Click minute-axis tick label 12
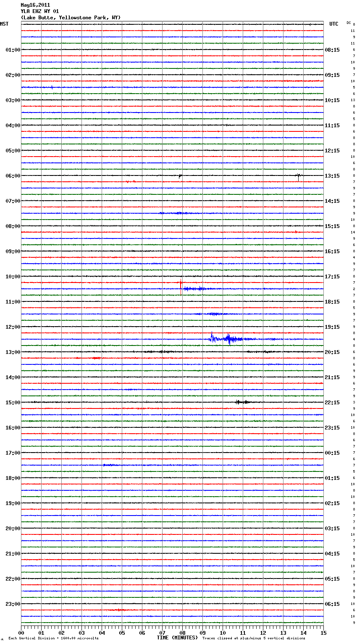This screenshot has height=644, width=357. 263,633
